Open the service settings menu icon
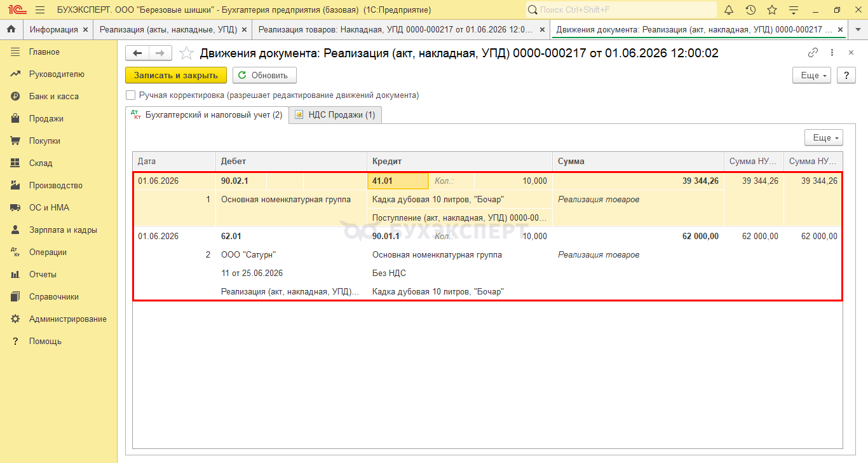The width and height of the screenshot is (868, 463). click(x=793, y=10)
